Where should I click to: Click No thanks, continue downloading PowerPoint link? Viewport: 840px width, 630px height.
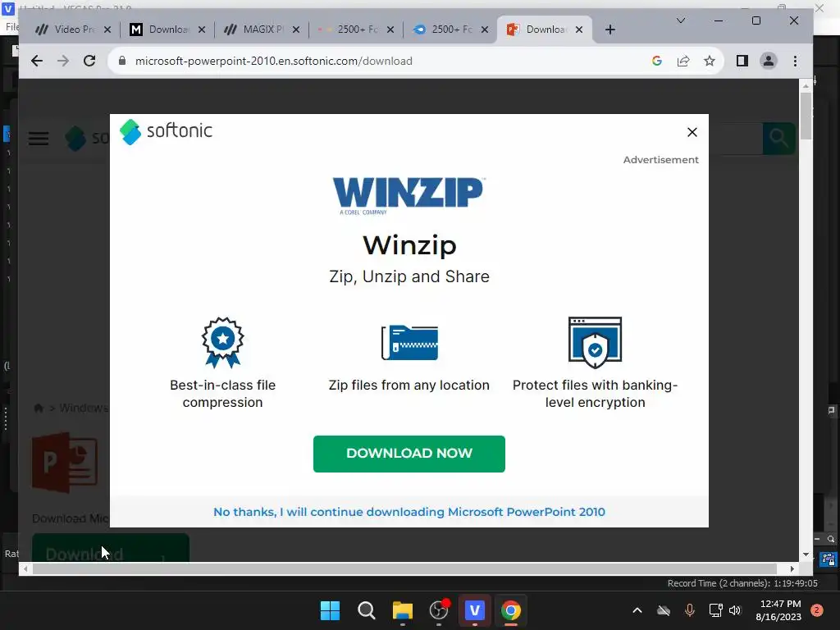(409, 512)
